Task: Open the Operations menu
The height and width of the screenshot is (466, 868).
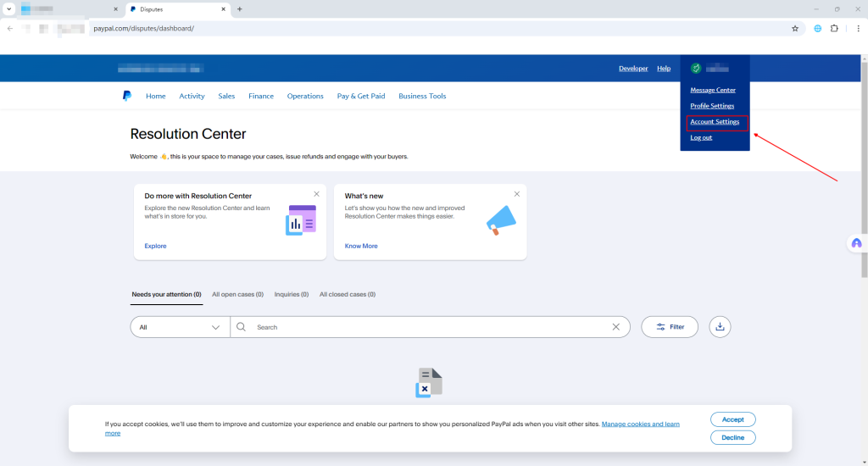Action: pyautogui.click(x=305, y=96)
